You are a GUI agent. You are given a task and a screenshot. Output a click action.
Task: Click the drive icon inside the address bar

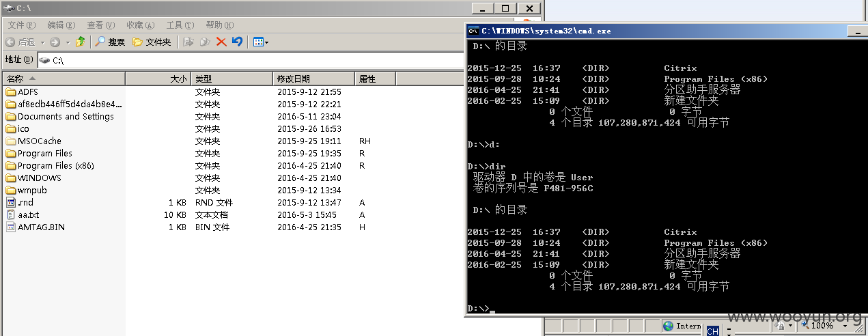coord(45,60)
